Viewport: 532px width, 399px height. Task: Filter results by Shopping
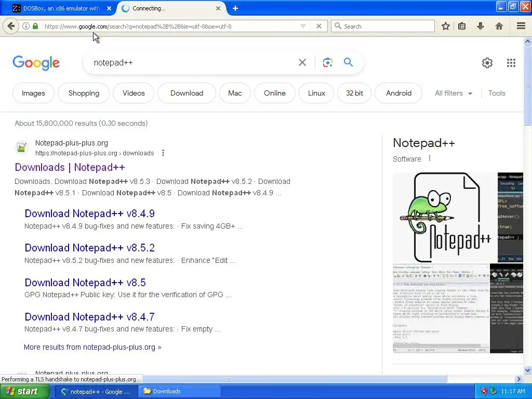pyautogui.click(x=84, y=93)
